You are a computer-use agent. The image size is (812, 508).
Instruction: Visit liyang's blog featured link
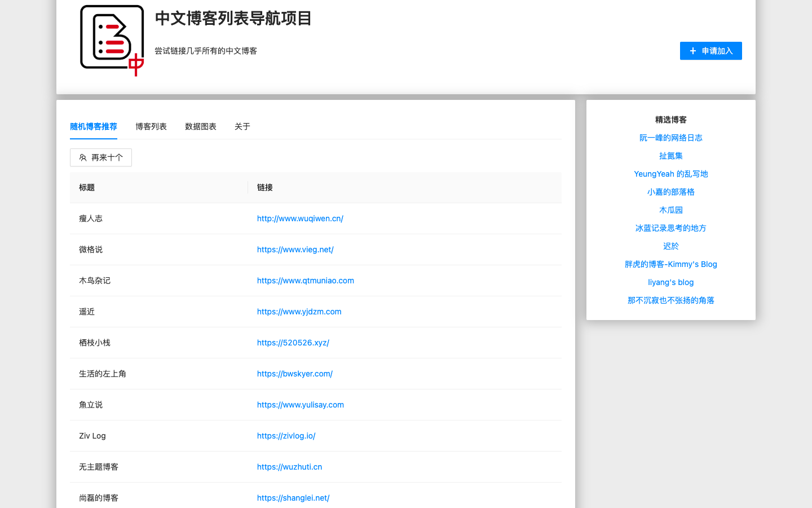[x=670, y=282]
